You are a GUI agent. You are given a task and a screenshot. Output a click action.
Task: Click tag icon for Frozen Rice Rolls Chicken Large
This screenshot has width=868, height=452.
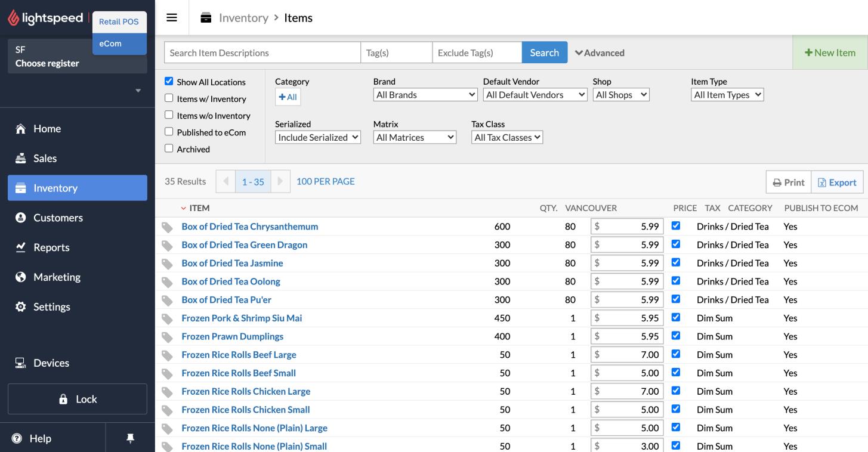point(168,392)
